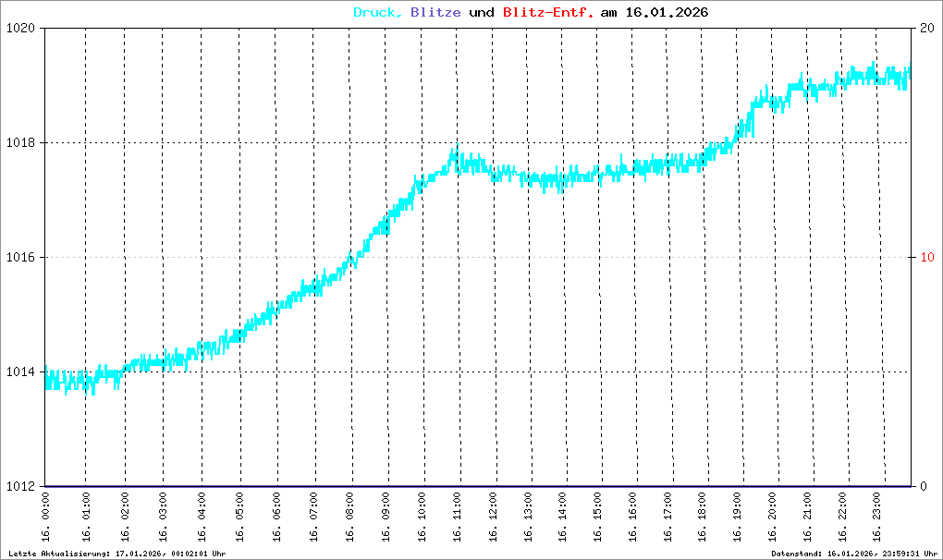Click the "Letzte Aktualisierung" footer text

click(x=116, y=554)
